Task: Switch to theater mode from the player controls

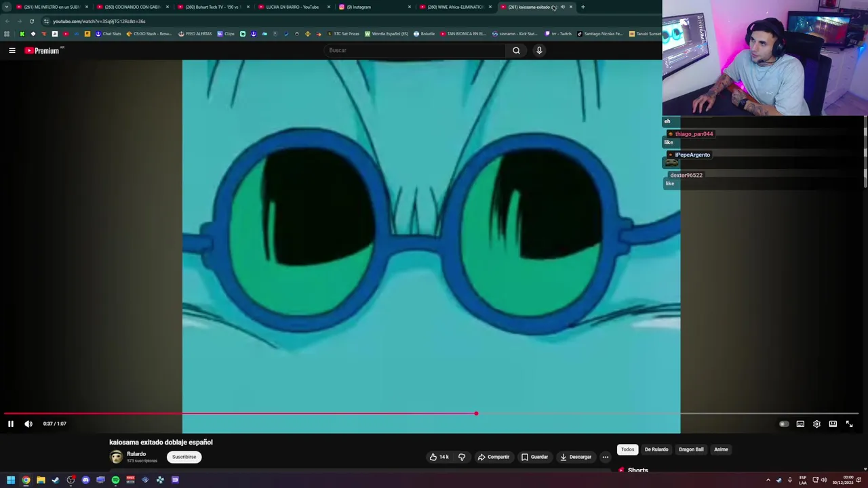Action: tap(833, 424)
